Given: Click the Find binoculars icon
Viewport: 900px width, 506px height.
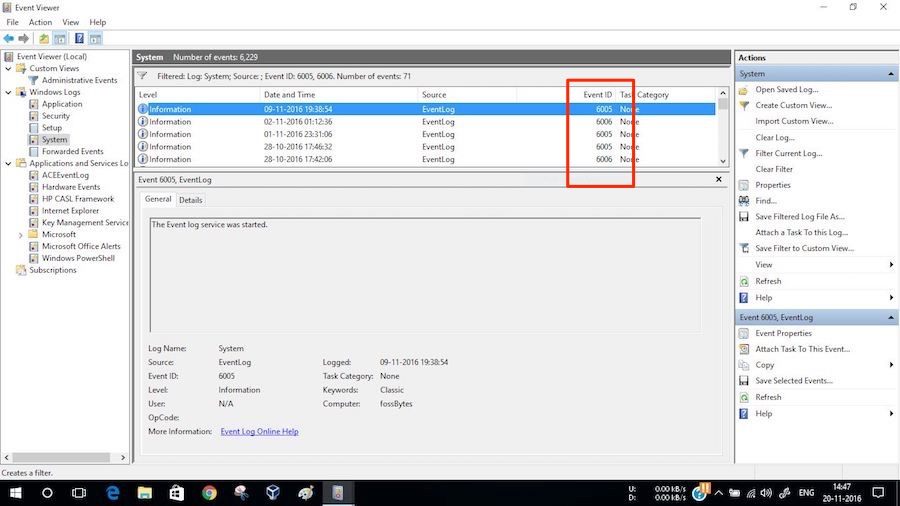Looking at the screenshot, I should pyautogui.click(x=744, y=201).
